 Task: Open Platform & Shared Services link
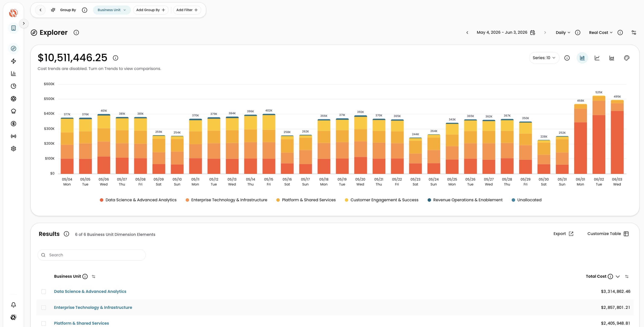pyautogui.click(x=82, y=323)
